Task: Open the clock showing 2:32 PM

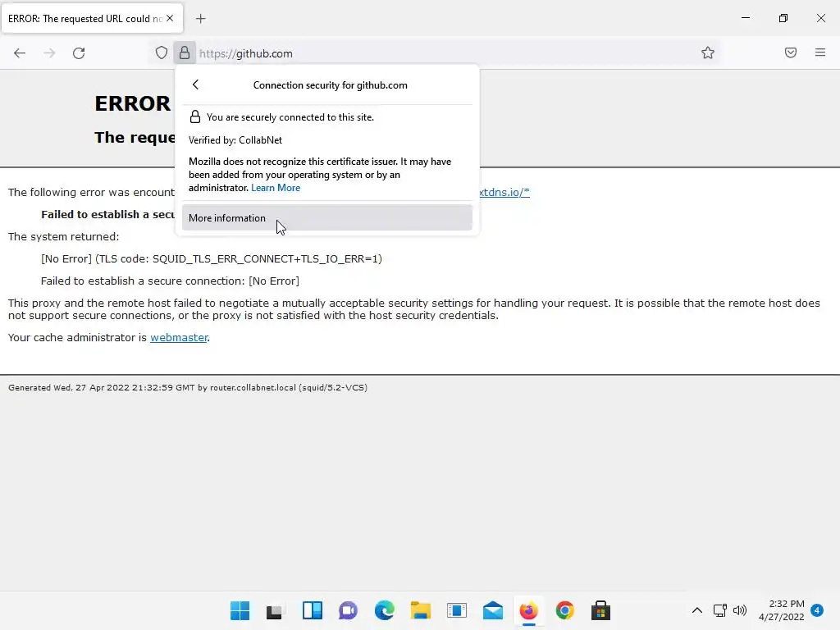Action: (x=782, y=610)
